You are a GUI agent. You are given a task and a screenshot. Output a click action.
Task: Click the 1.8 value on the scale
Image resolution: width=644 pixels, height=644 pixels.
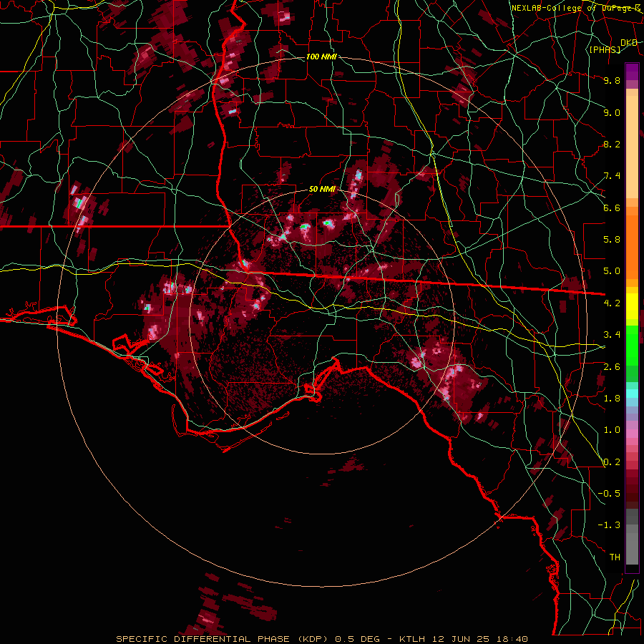point(612,399)
